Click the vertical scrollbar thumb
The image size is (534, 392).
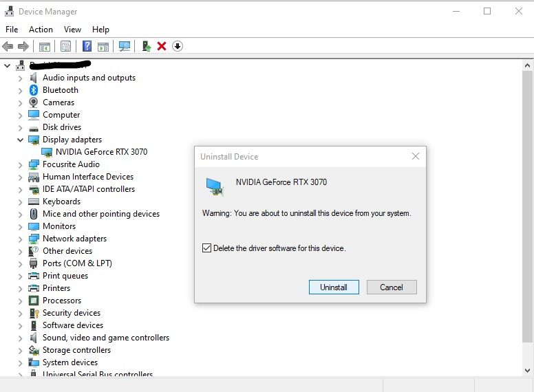click(x=528, y=206)
